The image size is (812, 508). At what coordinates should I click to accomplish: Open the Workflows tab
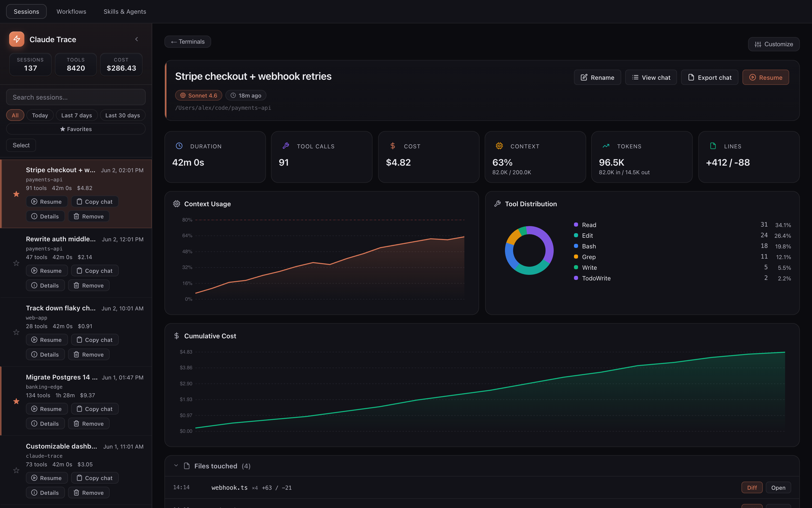[x=72, y=11]
